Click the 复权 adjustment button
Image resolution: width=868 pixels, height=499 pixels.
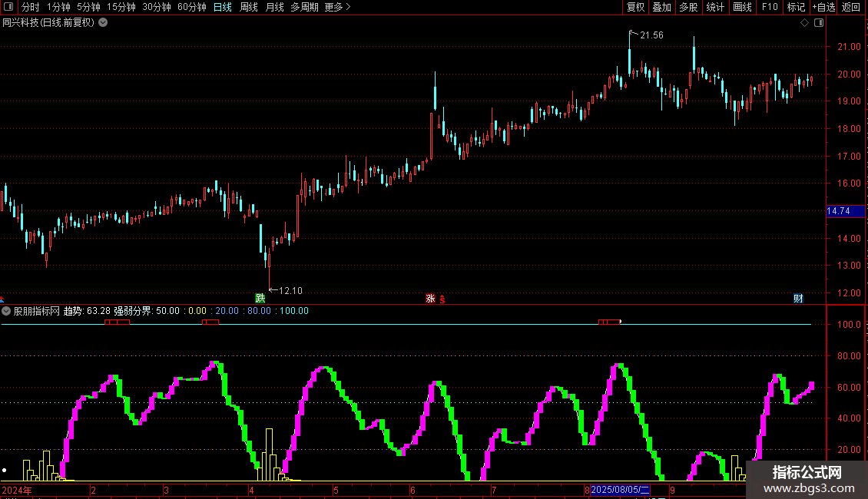tap(635, 7)
